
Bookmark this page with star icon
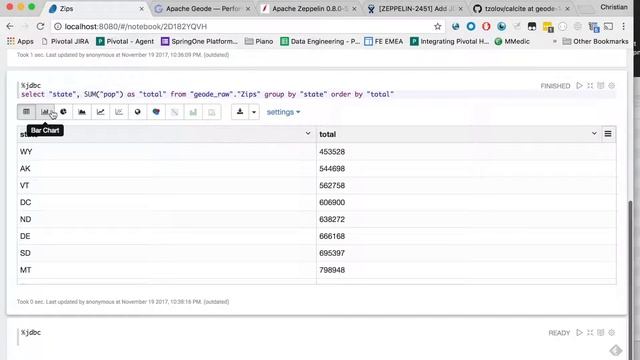438,27
